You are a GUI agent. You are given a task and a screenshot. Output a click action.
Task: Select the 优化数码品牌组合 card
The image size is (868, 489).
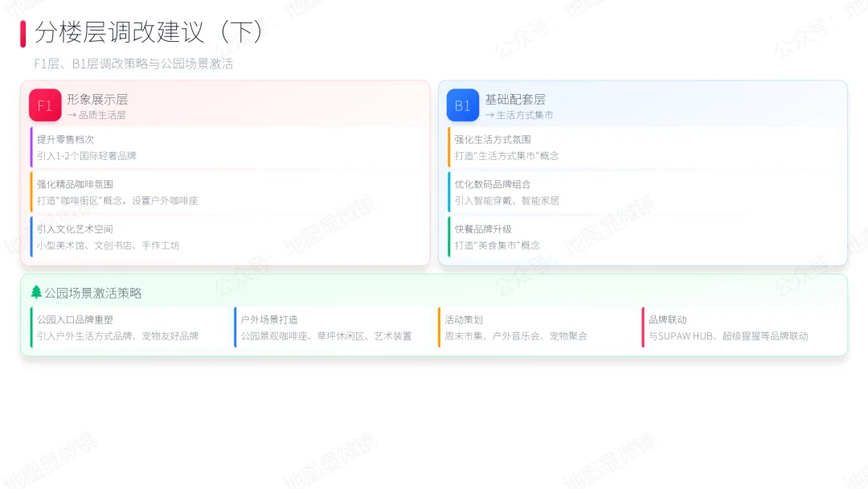click(645, 192)
